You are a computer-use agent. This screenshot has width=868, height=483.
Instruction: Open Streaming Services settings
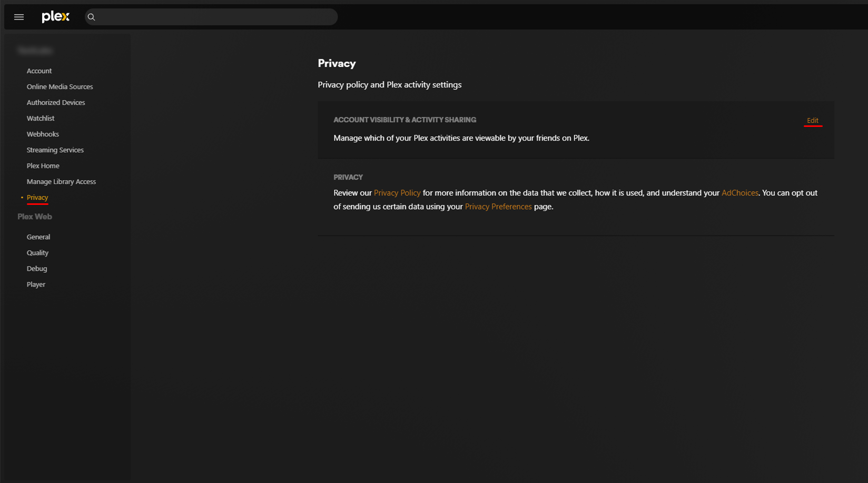pos(55,150)
